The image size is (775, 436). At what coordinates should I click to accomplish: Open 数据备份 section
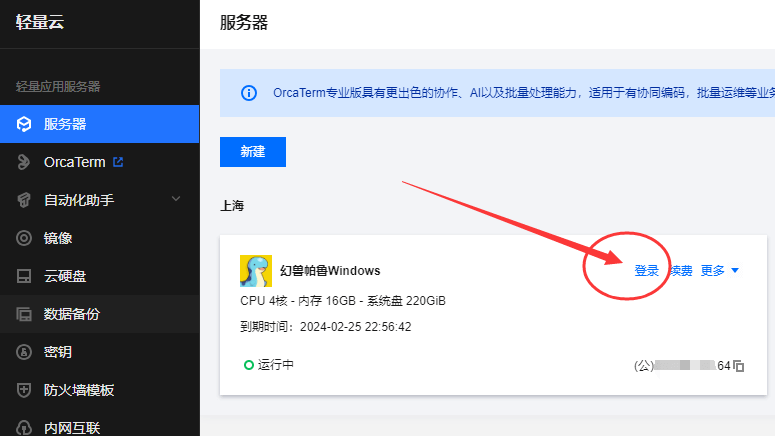click(x=99, y=314)
